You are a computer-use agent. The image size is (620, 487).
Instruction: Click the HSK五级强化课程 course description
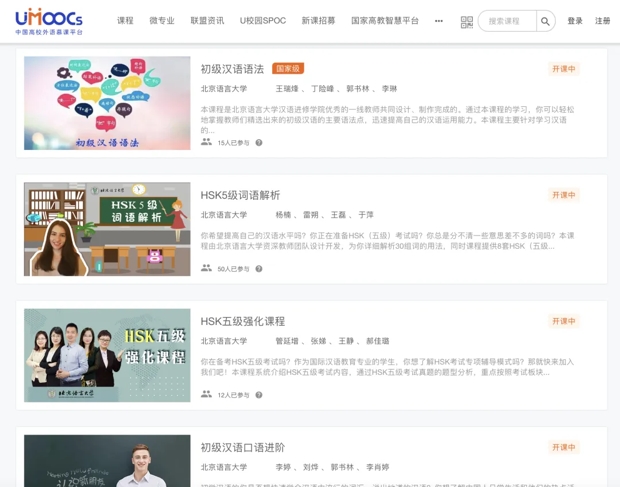(x=388, y=367)
